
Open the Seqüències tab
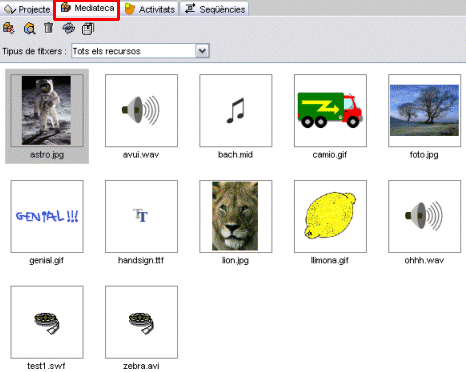tap(215, 9)
